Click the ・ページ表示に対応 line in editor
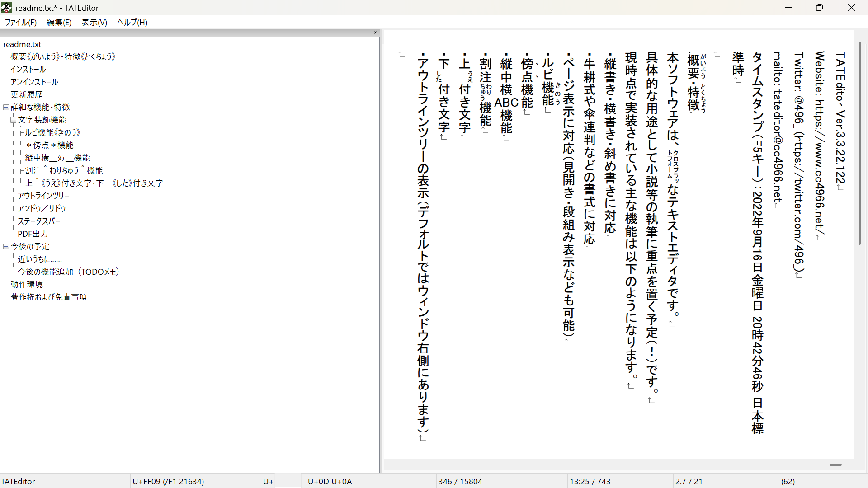 [569, 196]
